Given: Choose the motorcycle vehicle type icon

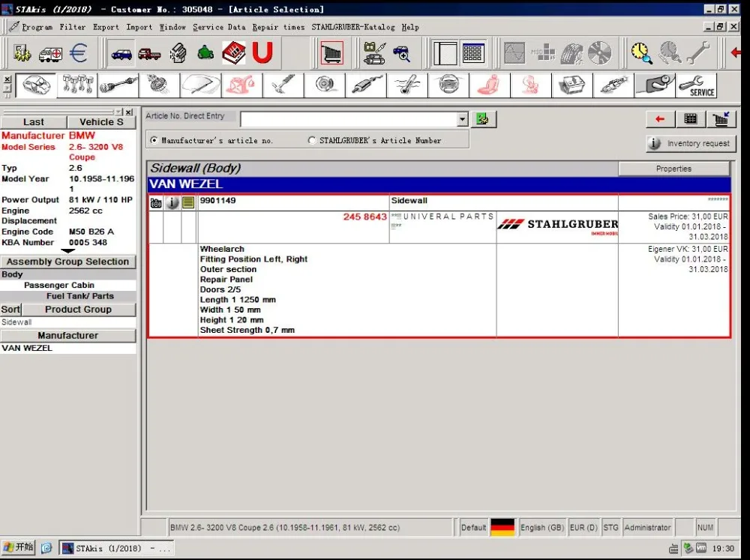Looking at the screenshot, I should (x=205, y=52).
